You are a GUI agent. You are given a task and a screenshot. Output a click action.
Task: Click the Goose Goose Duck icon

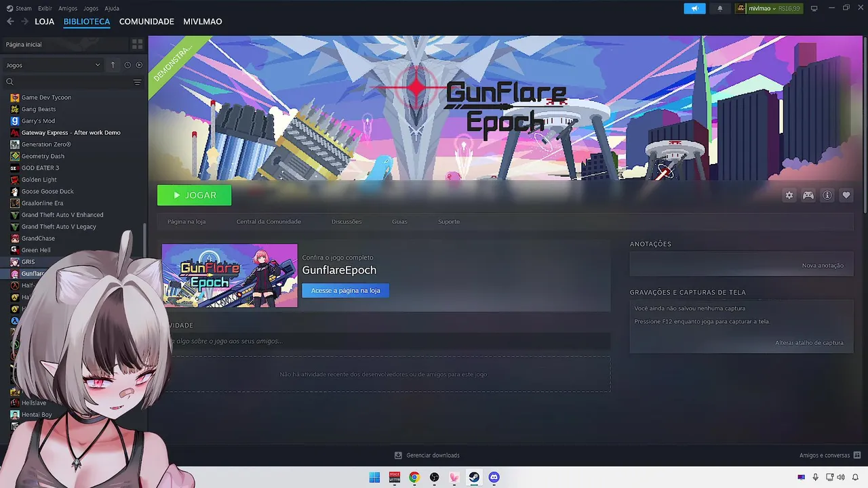(x=15, y=191)
